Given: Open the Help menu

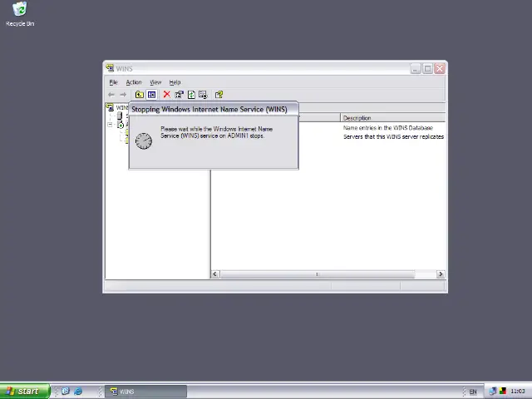Looking at the screenshot, I should pyautogui.click(x=175, y=82).
